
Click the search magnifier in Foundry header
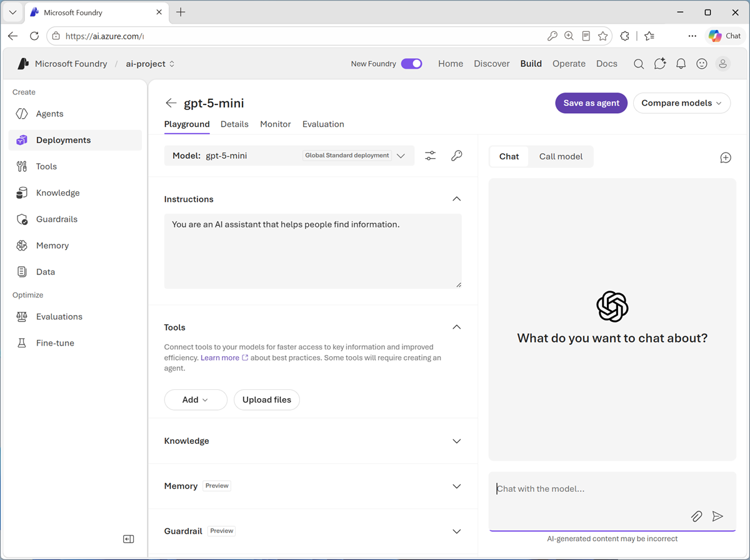click(639, 64)
